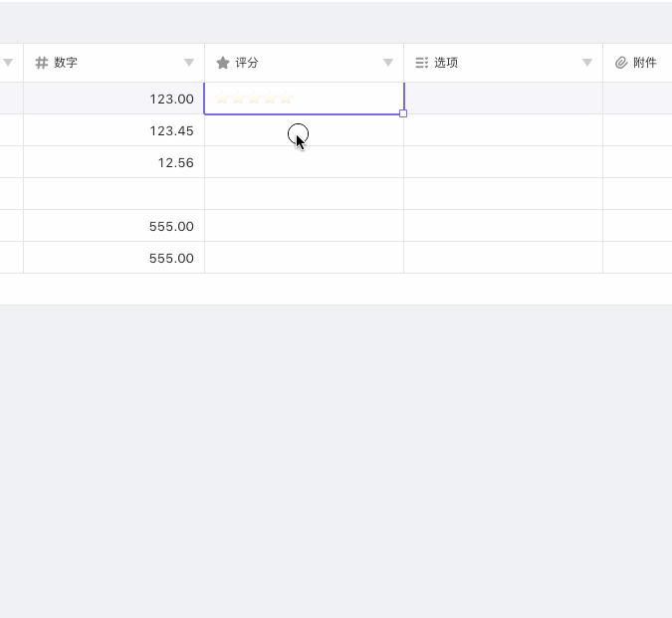Image resolution: width=672 pixels, height=618 pixels.
Task: Click the selection fill handle square
Action: coord(403,113)
